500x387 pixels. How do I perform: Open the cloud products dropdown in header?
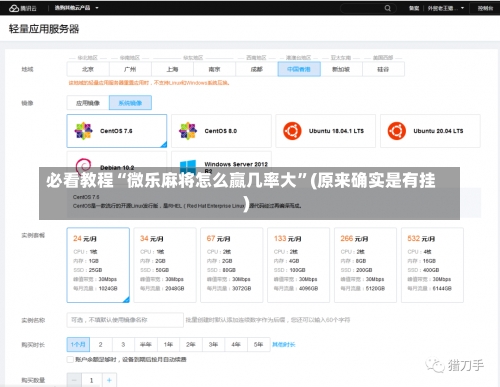(x=76, y=8)
